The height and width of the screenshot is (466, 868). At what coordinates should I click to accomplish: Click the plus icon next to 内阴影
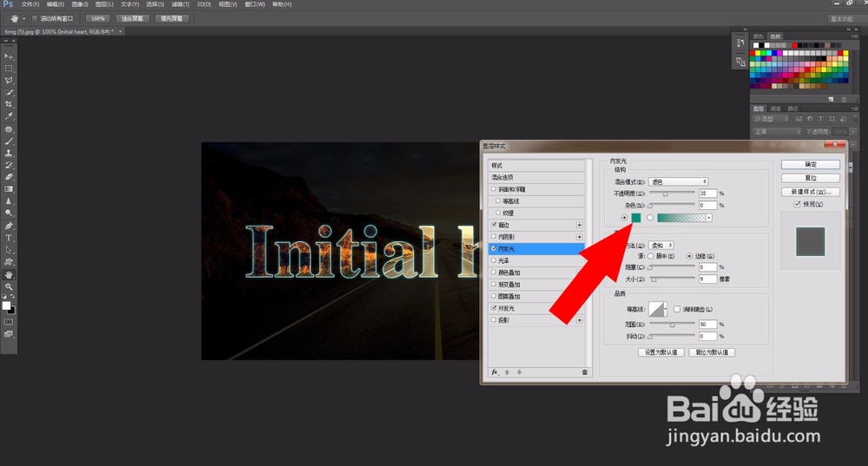pyautogui.click(x=579, y=237)
